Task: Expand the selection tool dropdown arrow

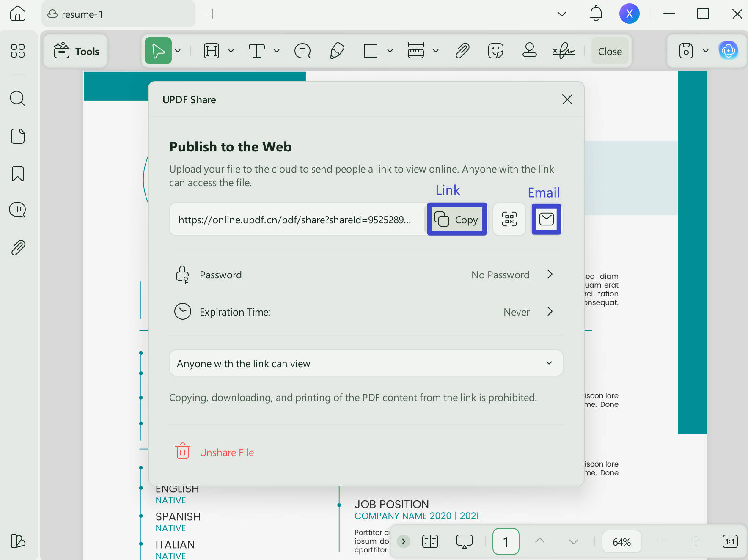Action: (x=178, y=51)
